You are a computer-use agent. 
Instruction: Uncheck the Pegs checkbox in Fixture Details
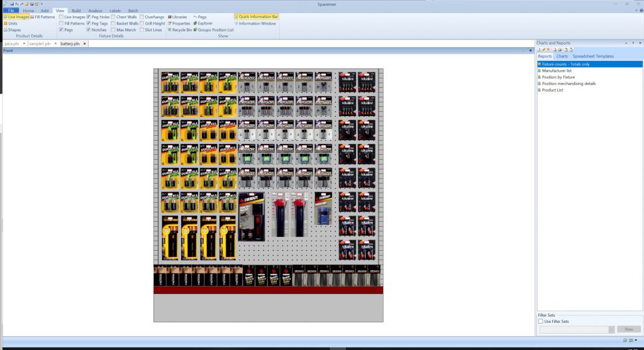point(61,30)
